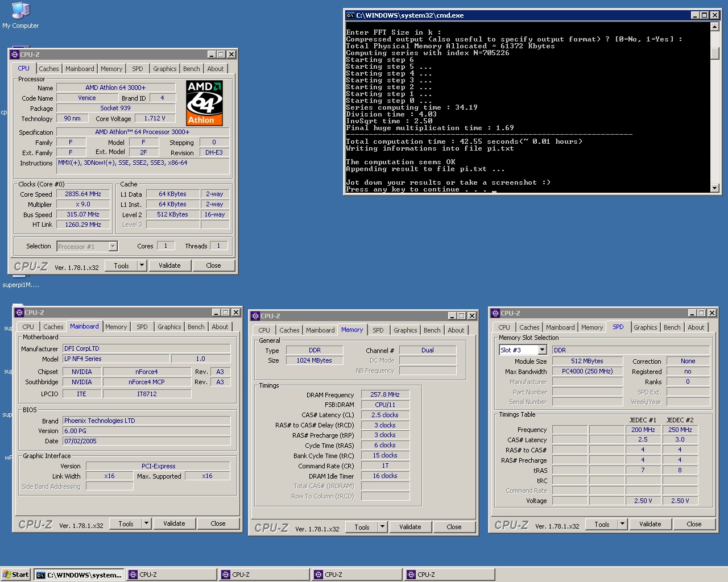This screenshot has height=582, width=728.
Task: Click the Max Bandwidth field PC4000 (250 MHz)
Action: pos(588,371)
